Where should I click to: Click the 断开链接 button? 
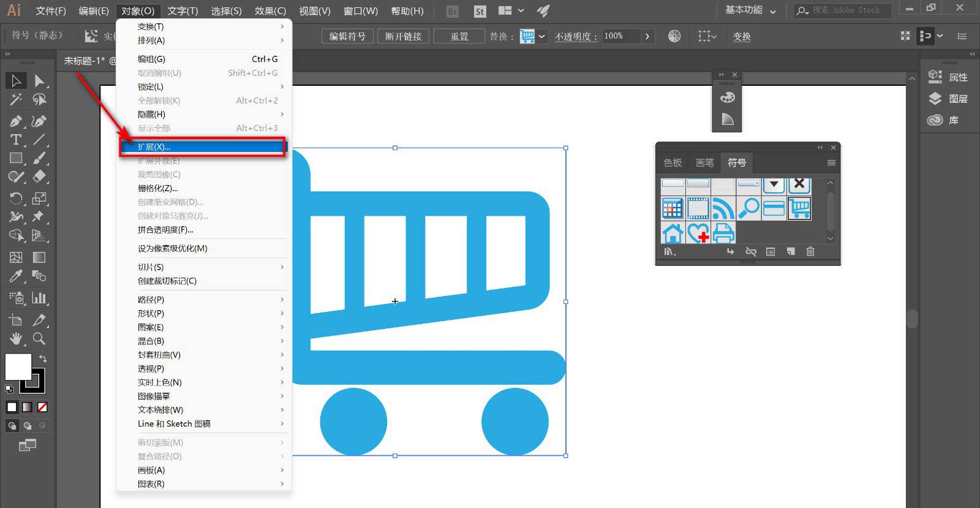(x=403, y=36)
